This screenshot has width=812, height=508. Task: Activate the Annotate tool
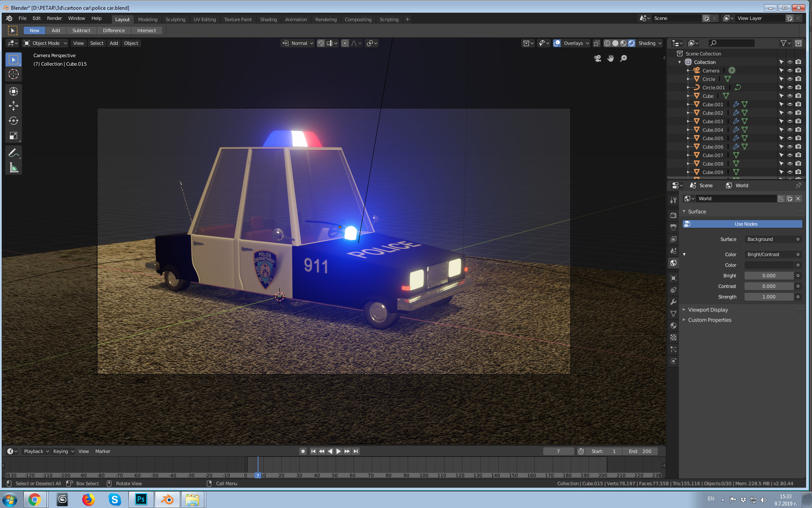click(14, 152)
